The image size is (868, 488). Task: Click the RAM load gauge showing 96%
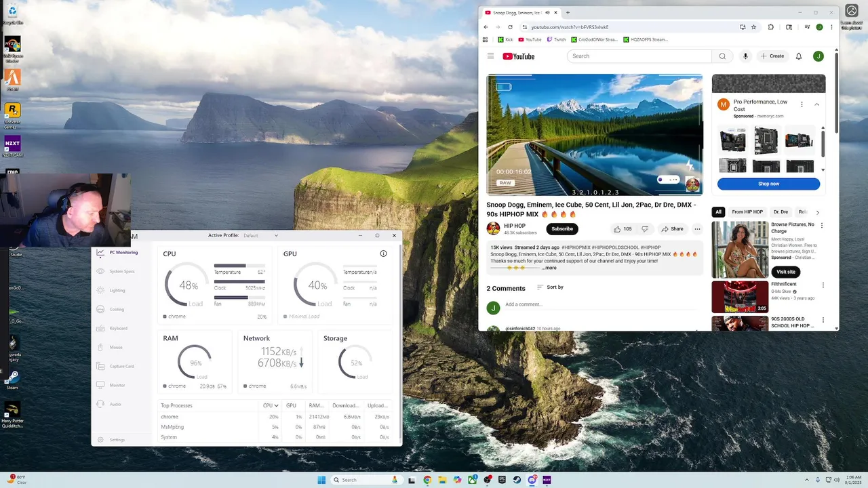(x=195, y=363)
